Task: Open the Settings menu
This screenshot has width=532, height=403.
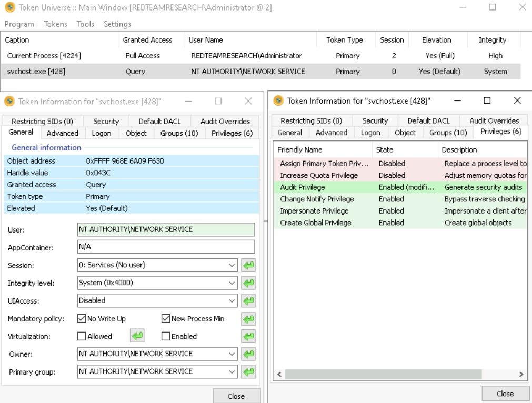Action: tap(117, 24)
